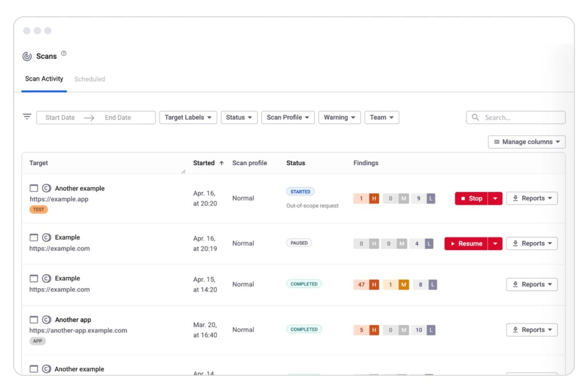Click the target icon for Another app
Screen dimensions: 588x392
tap(46, 320)
